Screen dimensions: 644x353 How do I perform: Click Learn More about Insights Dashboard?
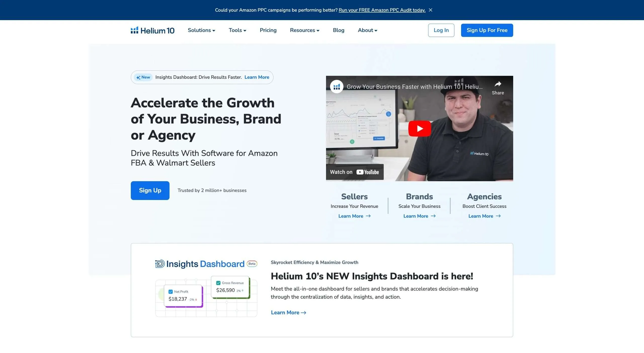pos(288,312)
